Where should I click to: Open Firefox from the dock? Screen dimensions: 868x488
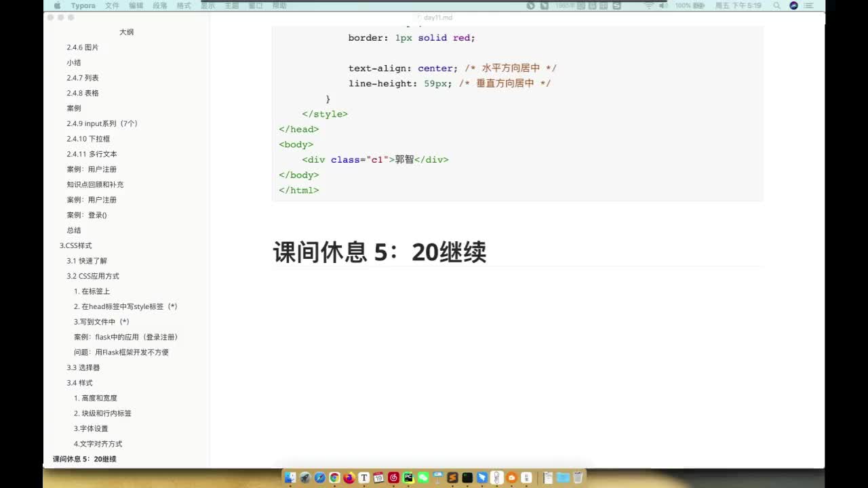349,478
